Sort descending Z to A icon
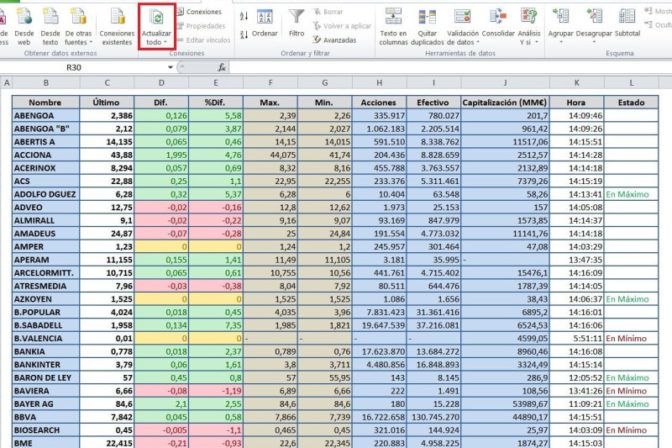The image size is (672, 448). tap(244, 35)
